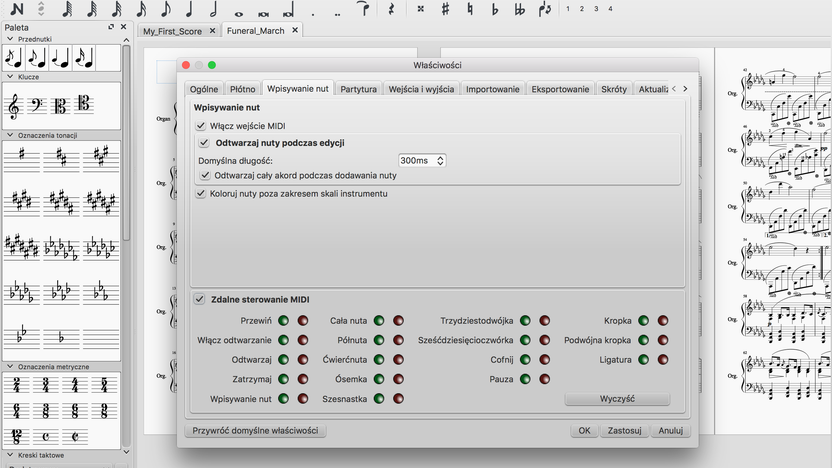832x468 pixels.
Task: Close the Funeral_March score tab
Action: (295, 30)
